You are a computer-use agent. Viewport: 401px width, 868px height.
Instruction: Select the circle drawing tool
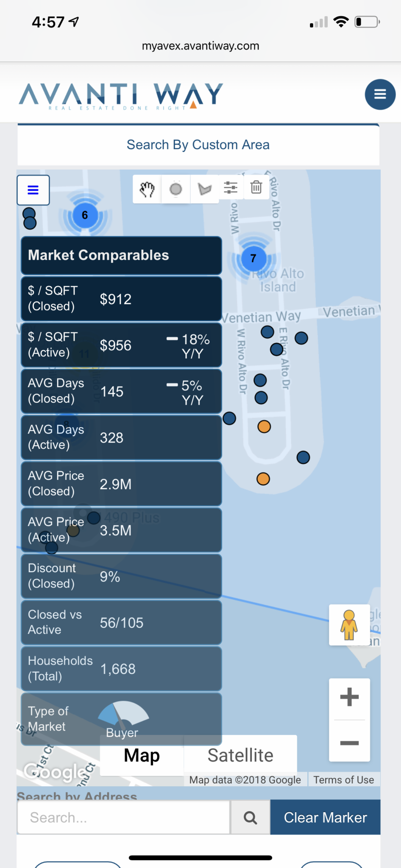[175, 189]
